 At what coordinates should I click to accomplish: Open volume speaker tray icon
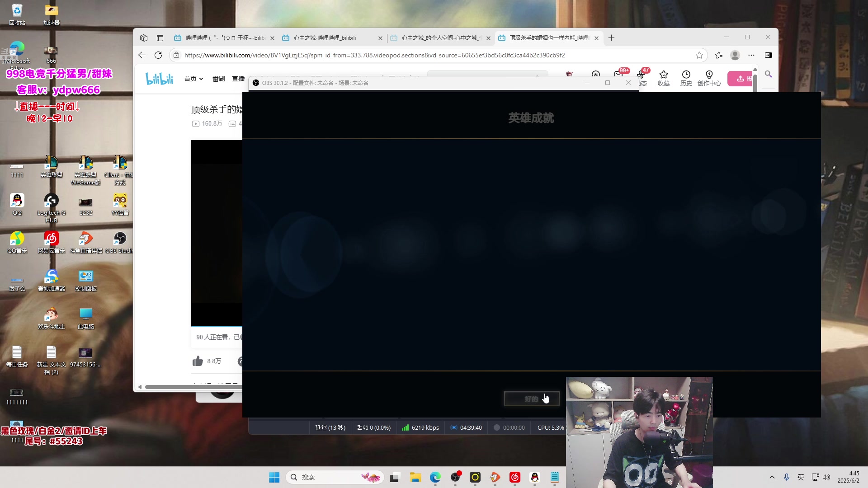826,477
